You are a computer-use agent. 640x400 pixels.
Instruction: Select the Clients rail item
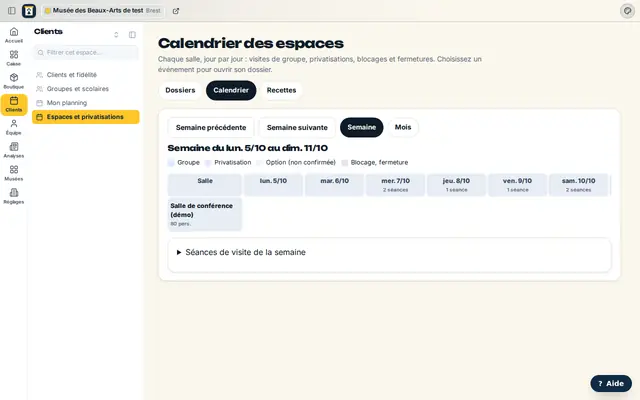[14, 104]
